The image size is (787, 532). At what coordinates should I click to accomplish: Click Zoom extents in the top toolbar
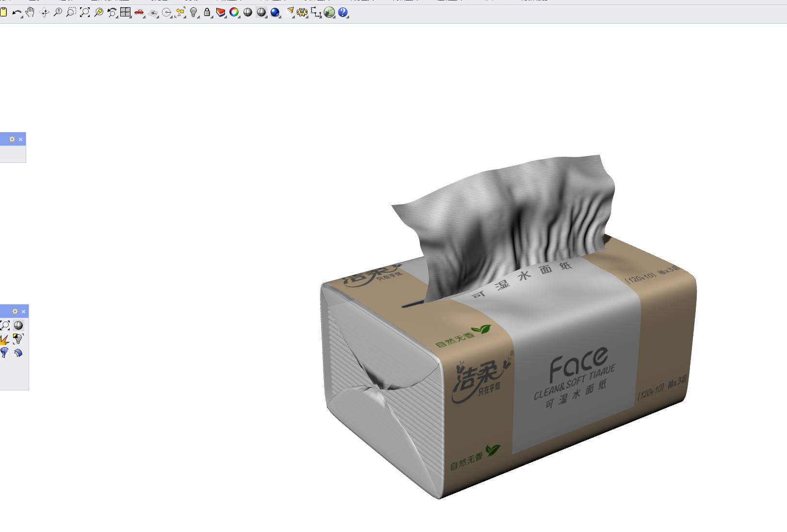coord(85,12)
